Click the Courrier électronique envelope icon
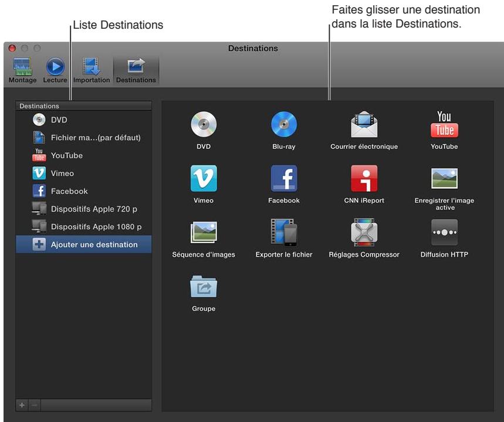 364,124
